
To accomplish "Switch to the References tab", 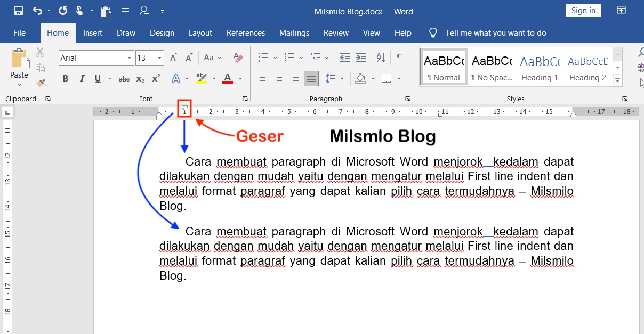I will tap(246, 33).
